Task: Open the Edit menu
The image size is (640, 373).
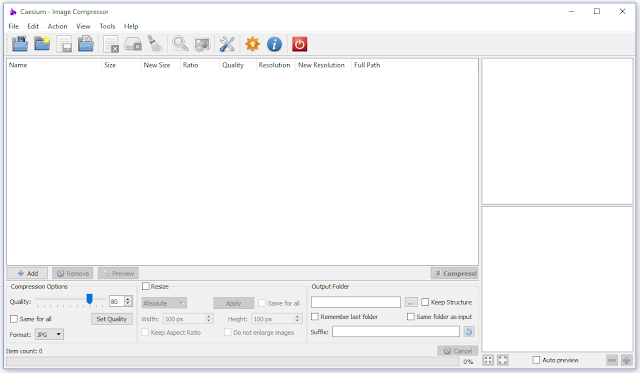Action: (x=33, y=26)
